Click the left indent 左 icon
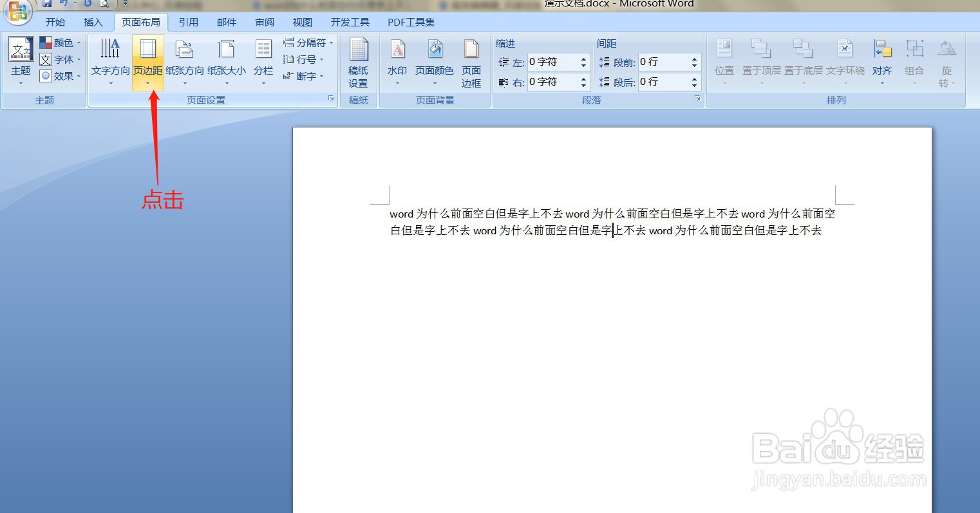 click(x=504, y=62)
